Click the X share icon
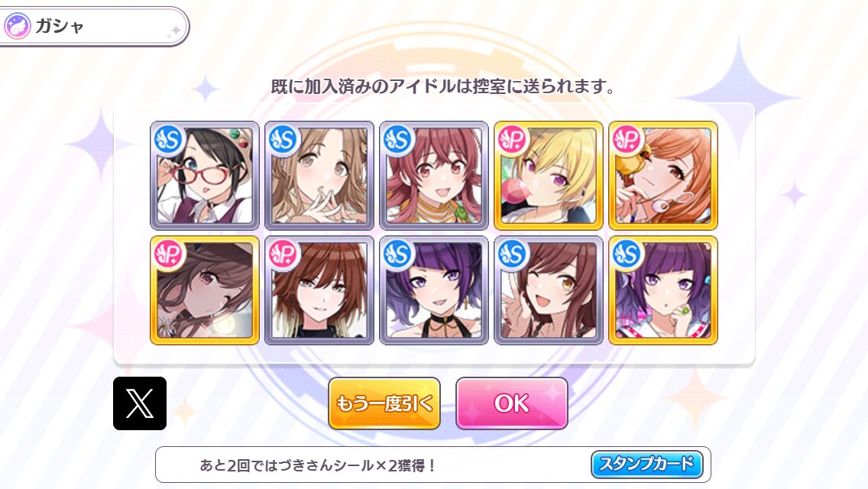This screenshot has width=868, height=489. tap(140, 403)
